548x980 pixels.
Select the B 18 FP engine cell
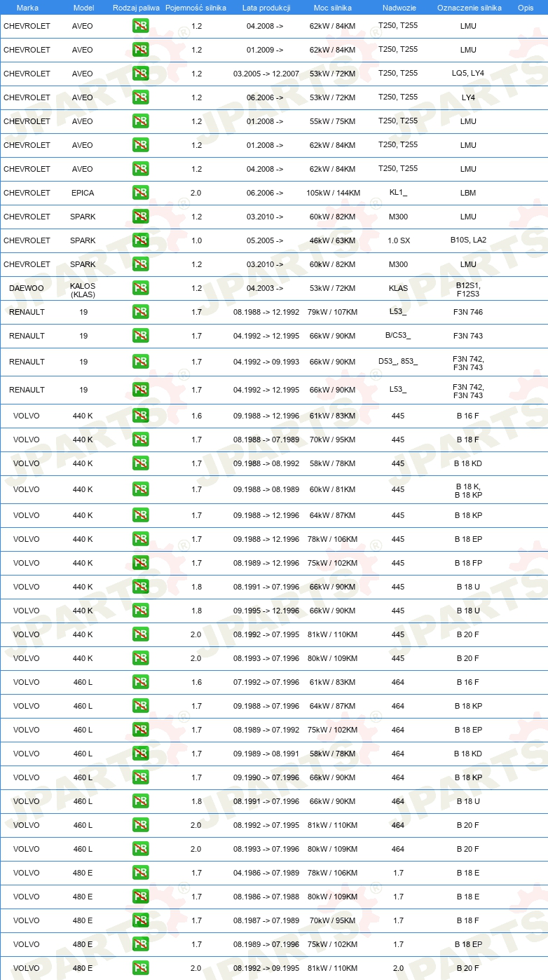click(x=468, y=563)
